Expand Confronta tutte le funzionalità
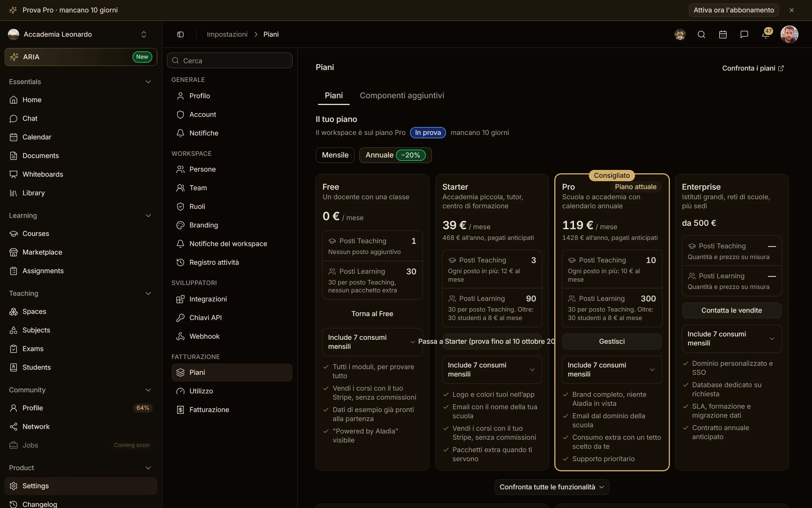Screen dimensions: 812x508 pos(551,487)
